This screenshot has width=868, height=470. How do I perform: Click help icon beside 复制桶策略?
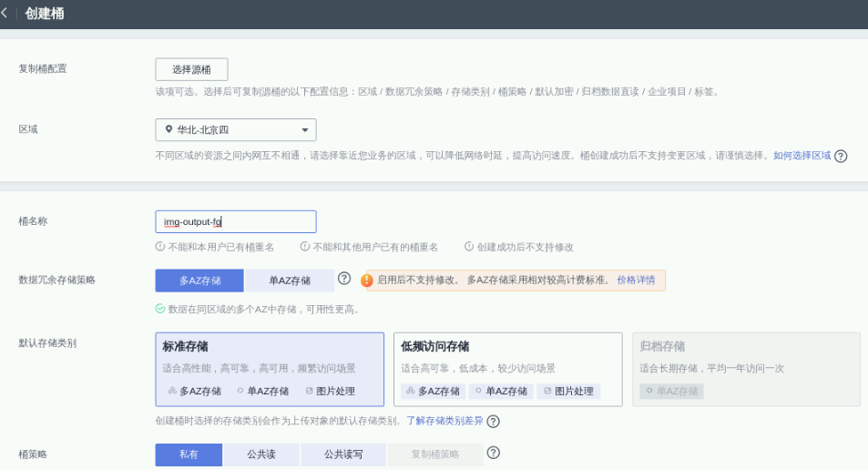tap(494, 453)
